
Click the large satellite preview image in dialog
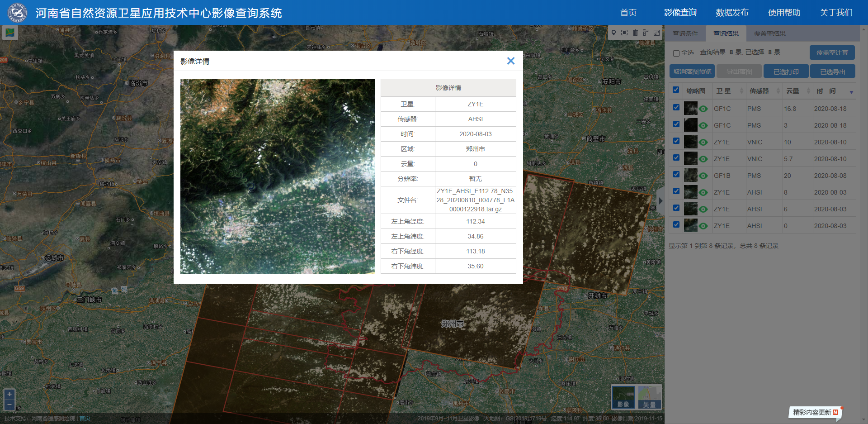[x=278, y=176]
